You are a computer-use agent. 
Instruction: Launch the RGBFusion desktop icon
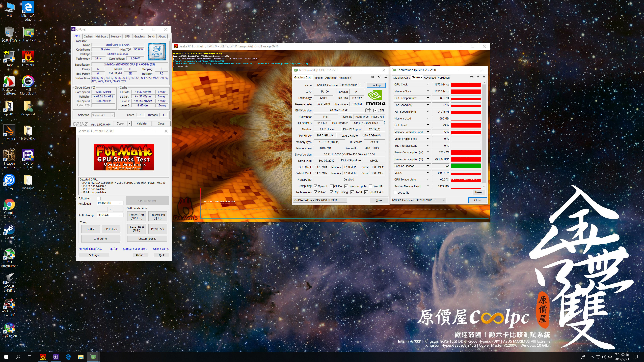[9, 330]
